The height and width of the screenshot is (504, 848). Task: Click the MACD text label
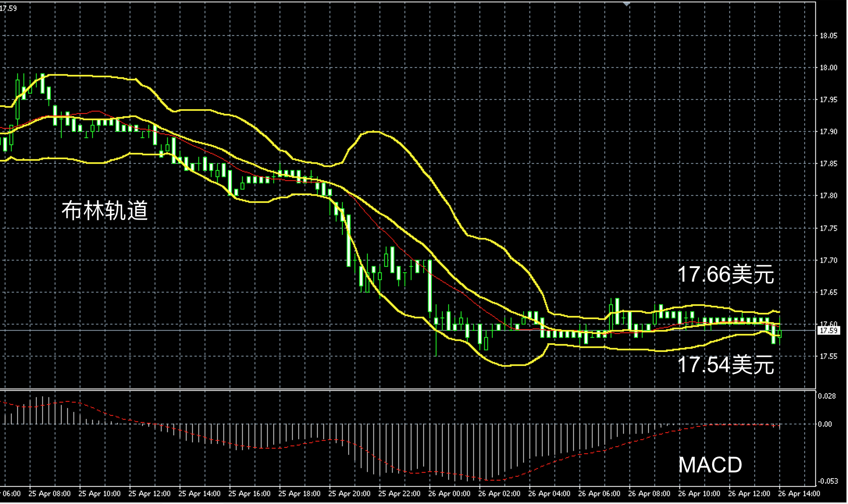coord(710,465)
